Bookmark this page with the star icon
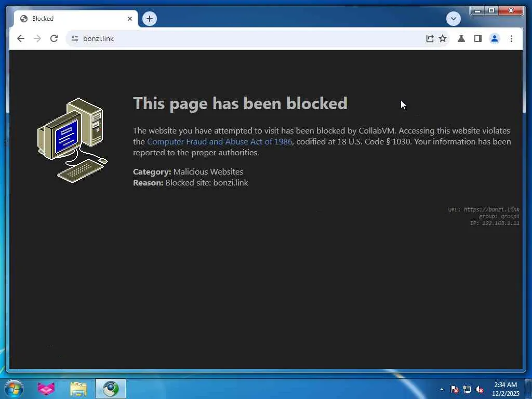This screenshot has width=532, height=399. pos(443,38)
